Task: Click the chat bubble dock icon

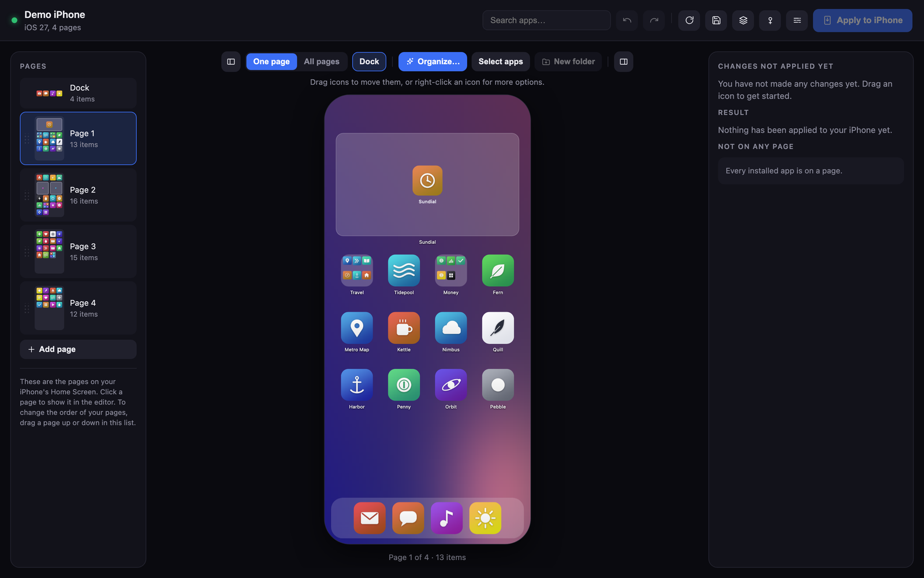Action: pyautogui.click(x=408, y=518)
